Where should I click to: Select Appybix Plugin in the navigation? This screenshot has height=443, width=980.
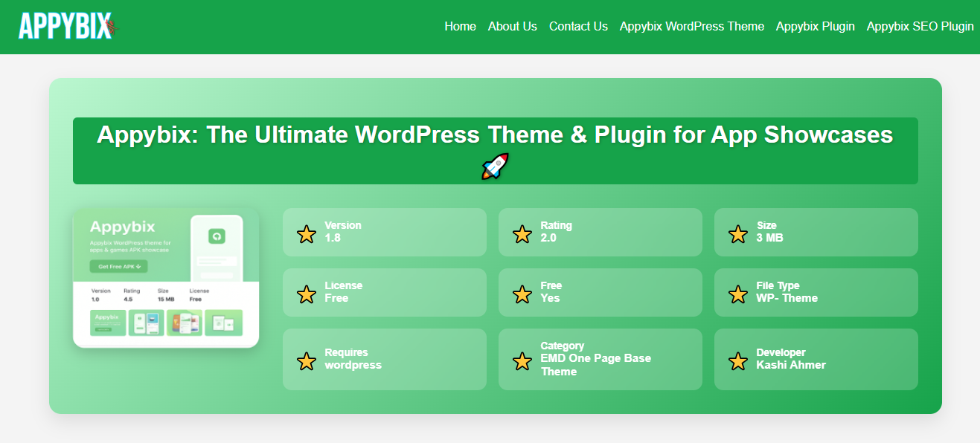coord(815,27)
